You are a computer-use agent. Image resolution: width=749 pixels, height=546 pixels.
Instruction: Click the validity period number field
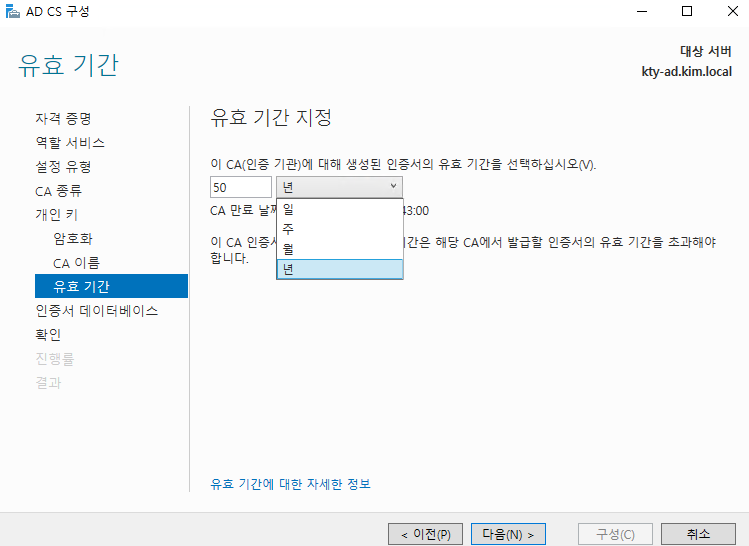click(241, 187)
